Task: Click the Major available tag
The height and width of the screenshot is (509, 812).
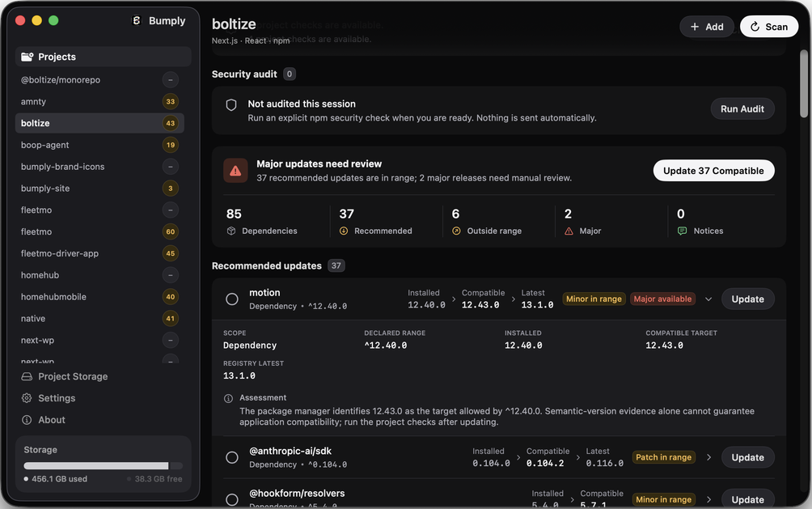Action: (x=662, y=299)
